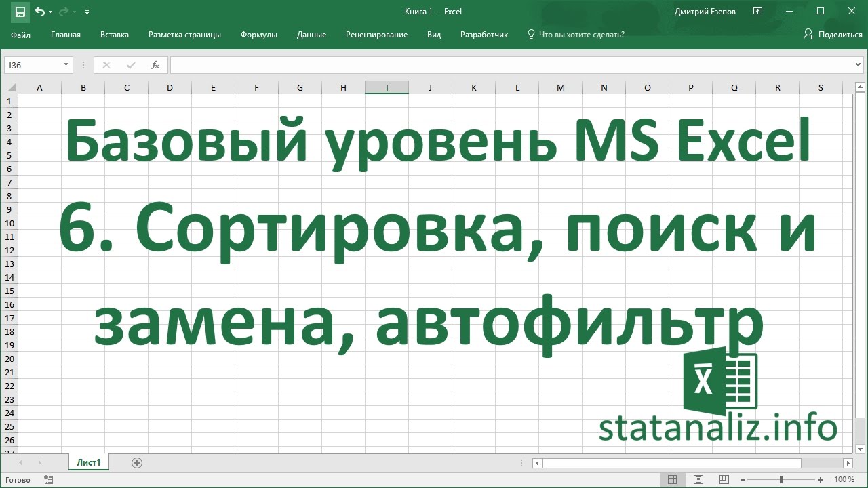The height and width of the screenshot is (488, 868).
Task: Click horizontal scrollbar left arrow
Action: click(x=537, y=463)
